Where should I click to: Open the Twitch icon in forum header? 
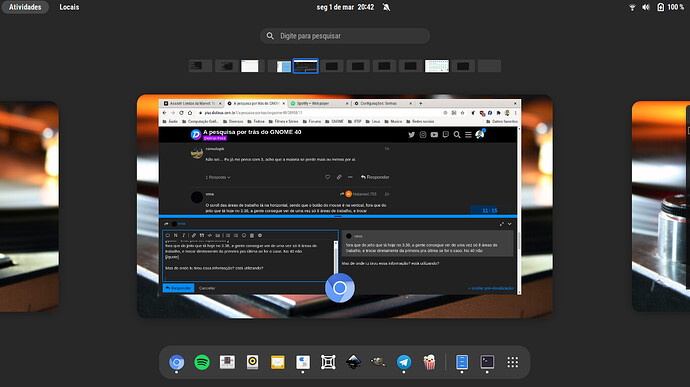tap(446, 135)
